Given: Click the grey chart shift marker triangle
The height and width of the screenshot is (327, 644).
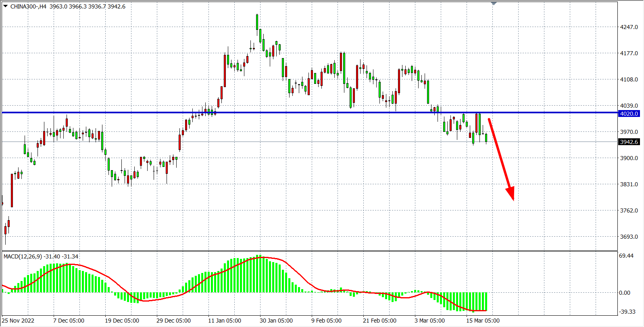Looking at the screenshot, I should tap(494, 4).
